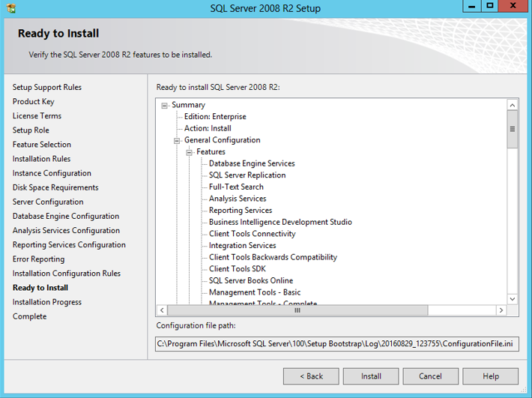Click the horizontal scrollbar left arrow
532x398 pixels.
click(x=162, y=310)
